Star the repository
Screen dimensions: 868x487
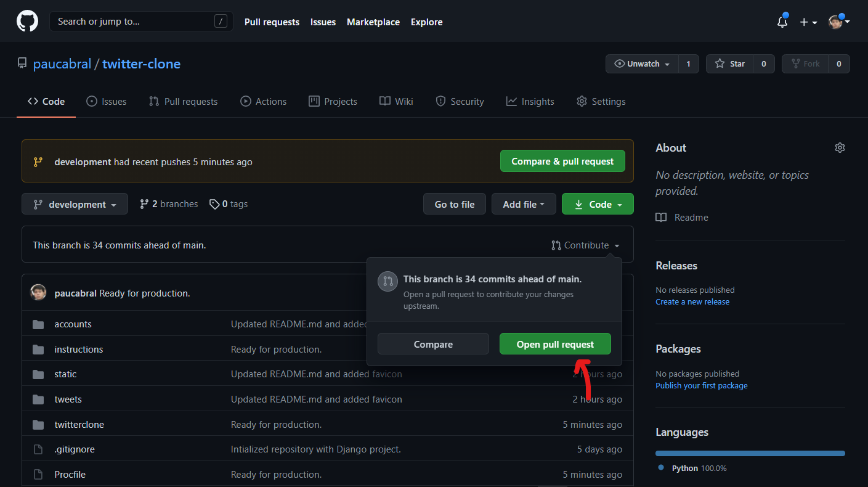[730, 64]
